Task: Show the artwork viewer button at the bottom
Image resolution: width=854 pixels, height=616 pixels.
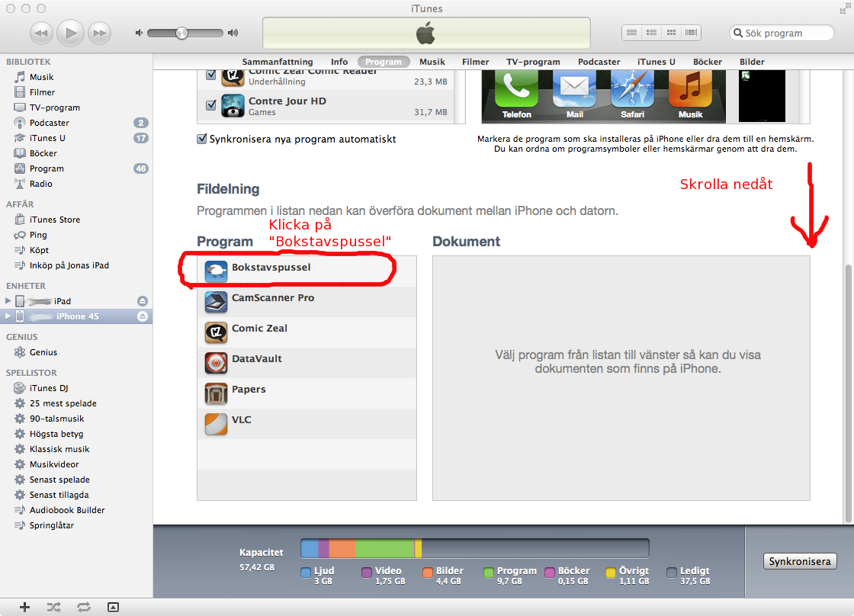Action: [113, 607]
